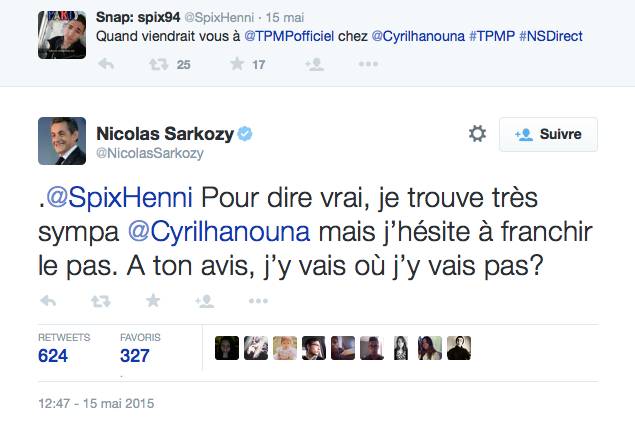Follow the spix94 account via person icon

(x=314, y=65)
